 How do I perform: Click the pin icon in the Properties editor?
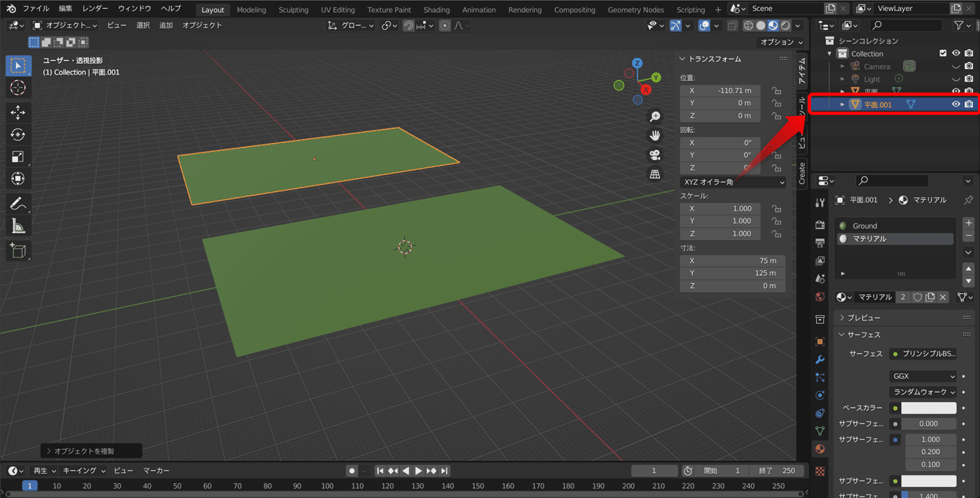(969, 200)
